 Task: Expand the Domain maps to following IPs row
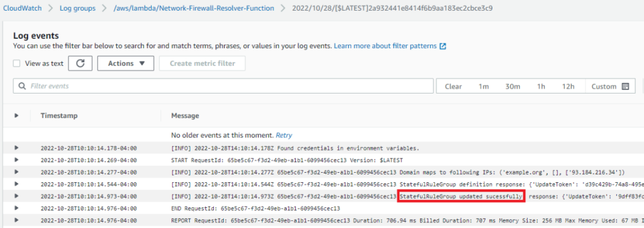pyautogui.click(x=16, y=172)
